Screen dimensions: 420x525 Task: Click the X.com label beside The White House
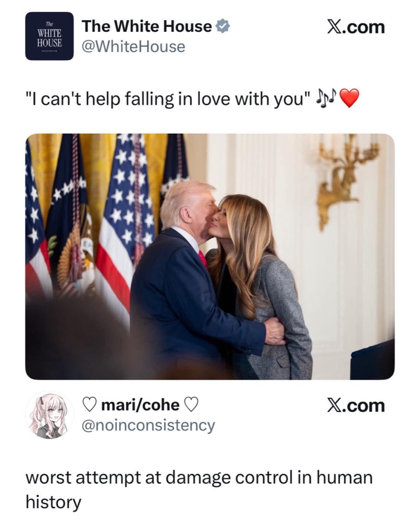click(355, 27)
